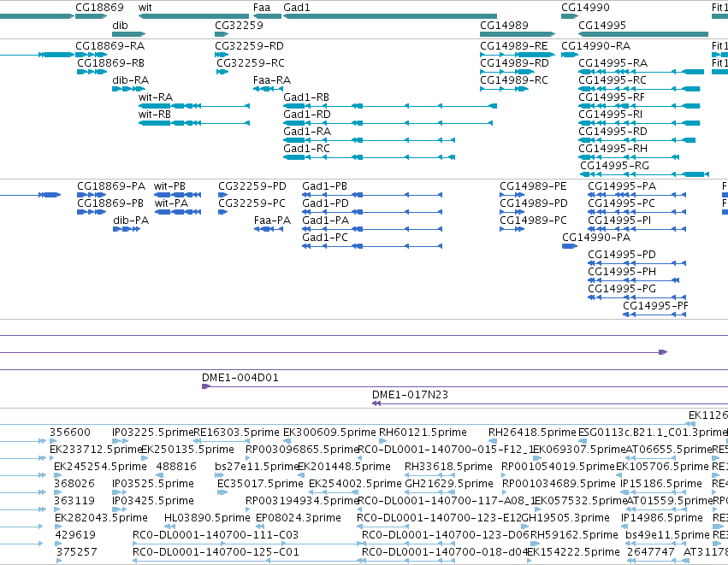
Task: Click protein CG18869-PA
Action: 92,195
